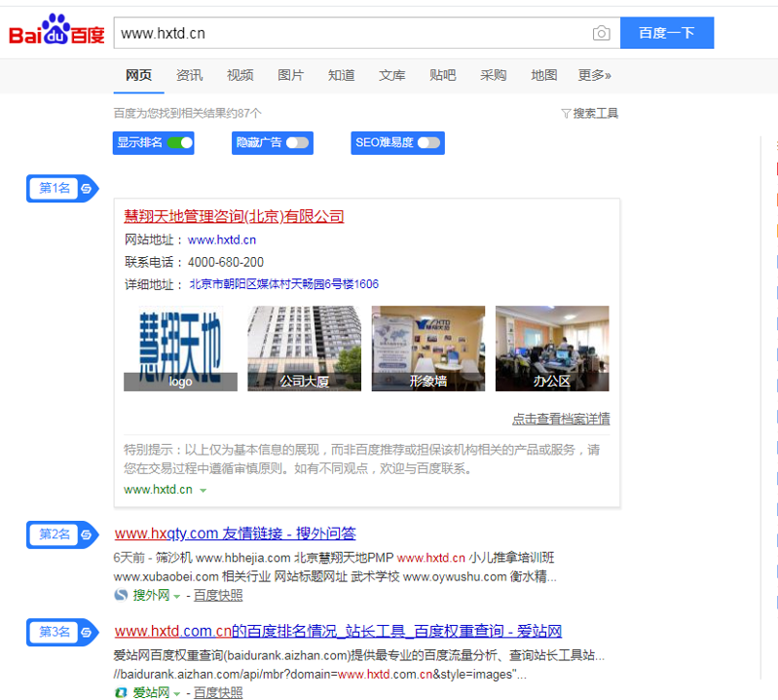
Task: Select the 网页 tab
Action: pos(138,75)
